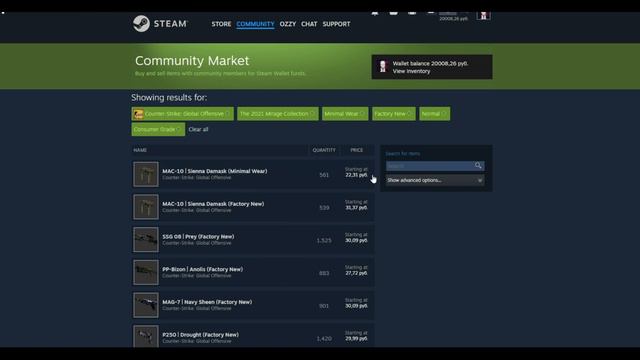Open wallet balance in top header
This screenshot has width=640, height=360.
[453, 18]
